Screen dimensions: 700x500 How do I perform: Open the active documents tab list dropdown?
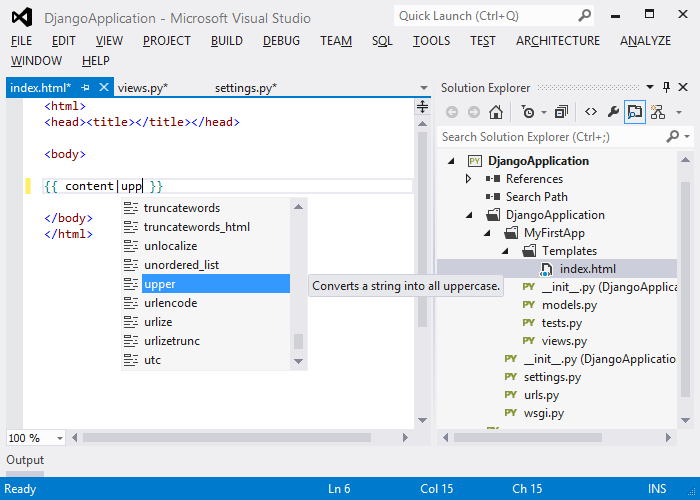(x=424, y=88)
